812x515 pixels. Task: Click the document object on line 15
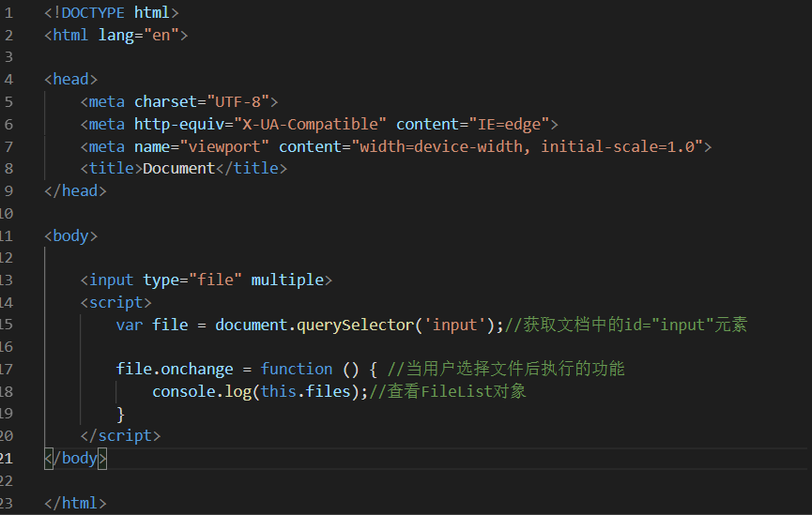(252, 326)
